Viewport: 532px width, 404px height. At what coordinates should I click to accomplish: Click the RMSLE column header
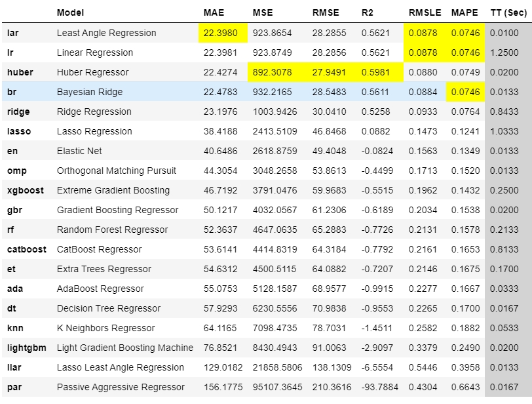(x=425, y=12)
